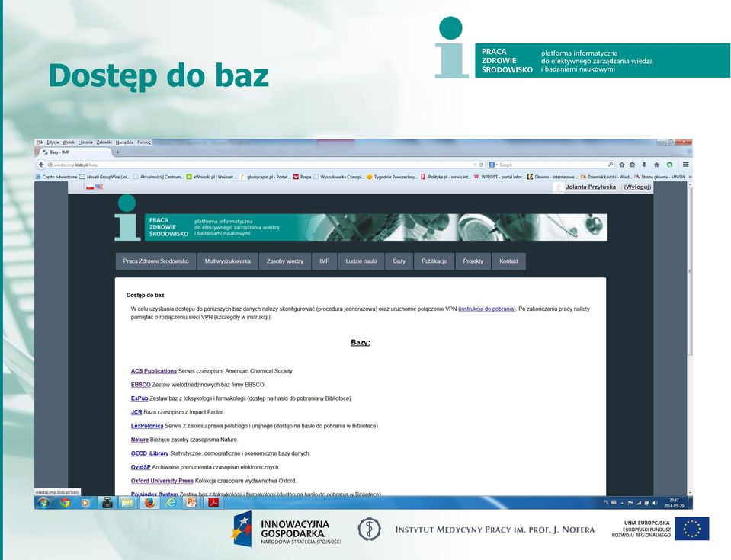
Task: Click the Firefox taskbar icon
Action: point(149,503)
